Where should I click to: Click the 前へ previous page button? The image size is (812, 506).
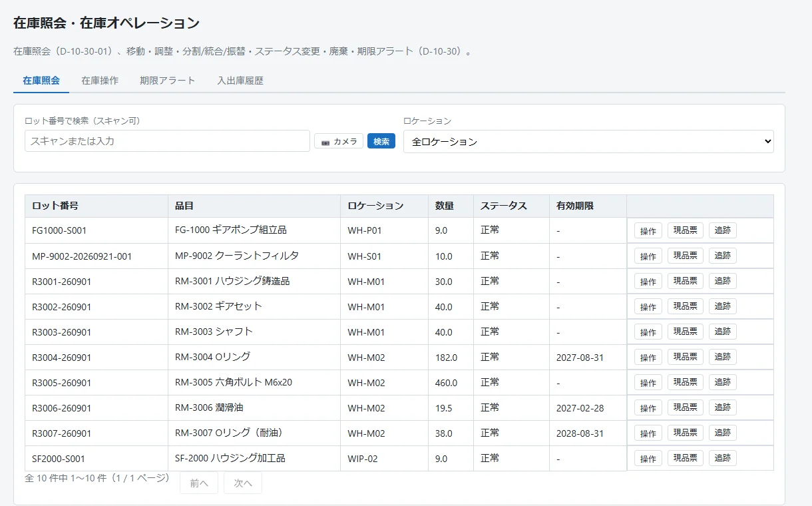tap(199, 483)
